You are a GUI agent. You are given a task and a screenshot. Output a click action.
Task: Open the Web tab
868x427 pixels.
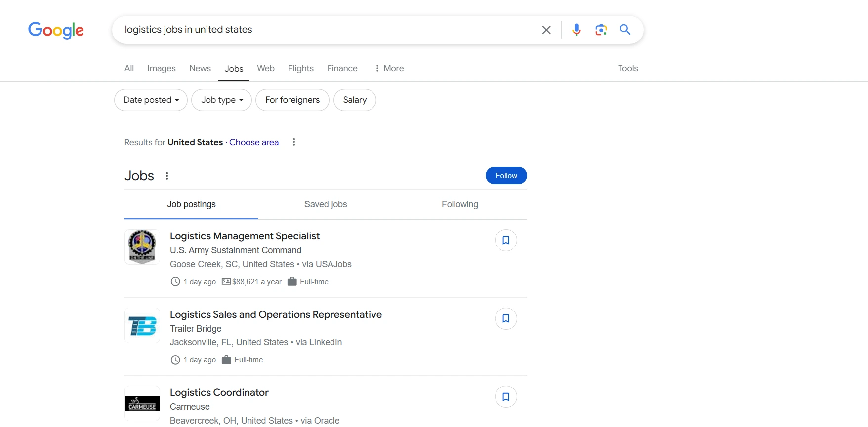pos(266,68)
